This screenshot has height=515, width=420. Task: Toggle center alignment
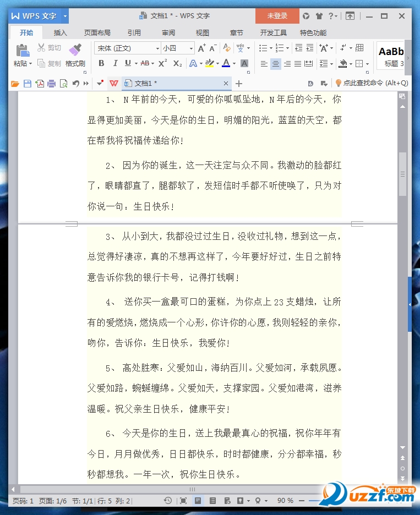point(276,63)
